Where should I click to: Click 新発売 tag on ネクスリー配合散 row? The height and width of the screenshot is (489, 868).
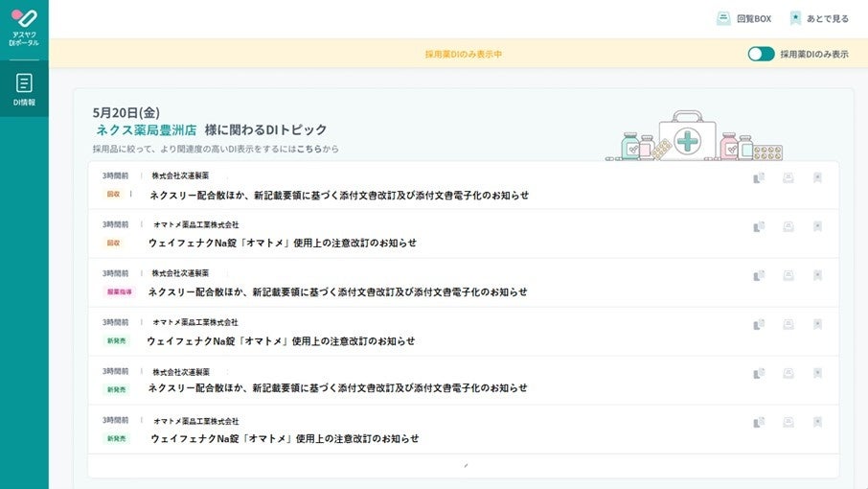[x=117, y=389]
